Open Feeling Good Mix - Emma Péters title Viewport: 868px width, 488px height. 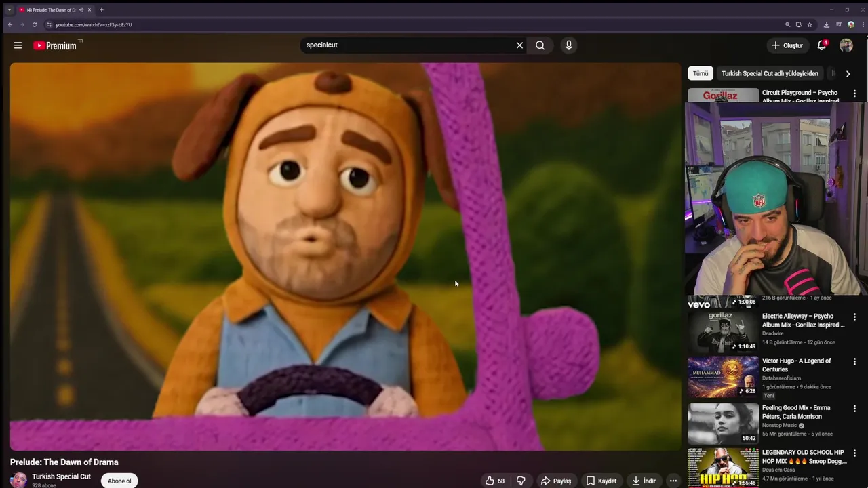click(x=796, y=412)
